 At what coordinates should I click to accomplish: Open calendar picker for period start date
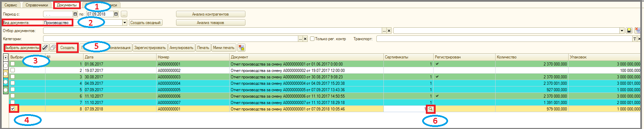(x=75, y=14)
